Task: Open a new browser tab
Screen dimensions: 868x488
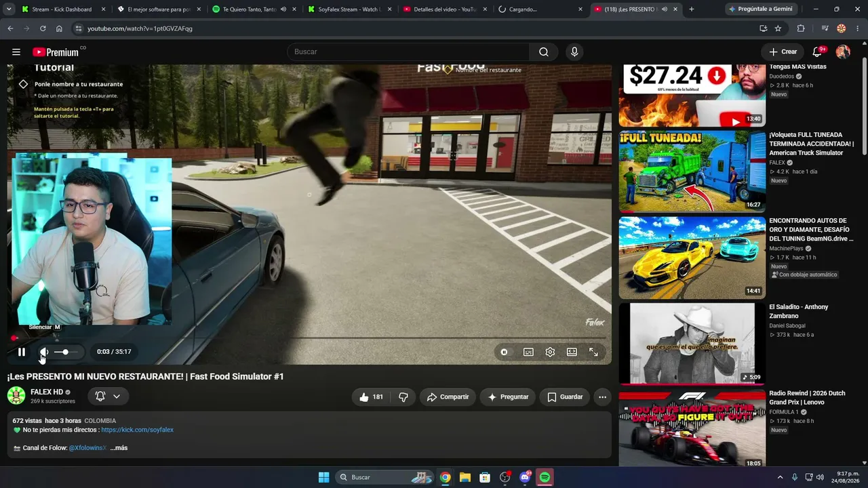Action: tap(691, 9)
